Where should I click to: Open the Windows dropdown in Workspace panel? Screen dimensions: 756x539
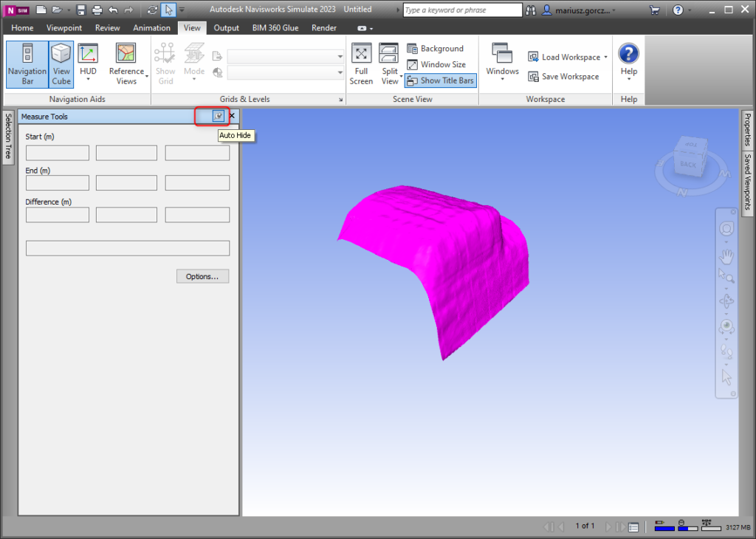[x=502, y=63]
